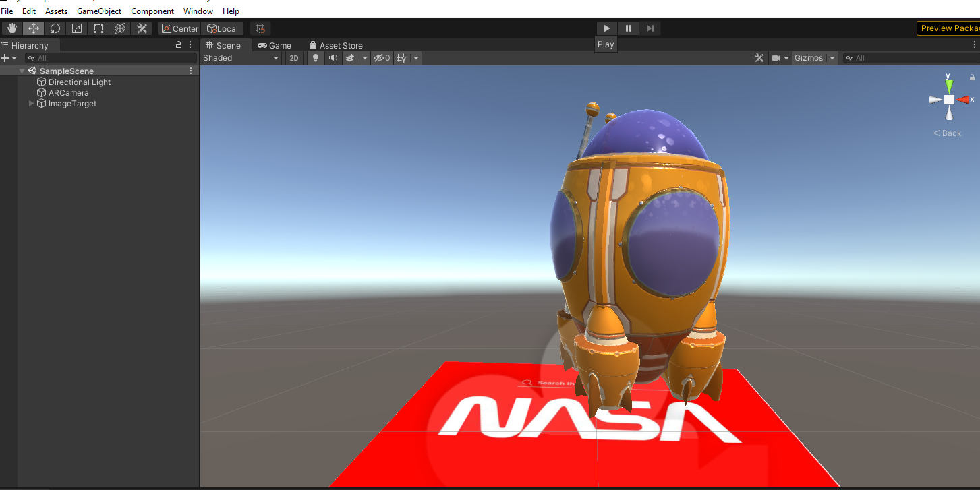Open the Gizmos dropdown arrow
The image size is (980, 490).
(x=832, y=58)
